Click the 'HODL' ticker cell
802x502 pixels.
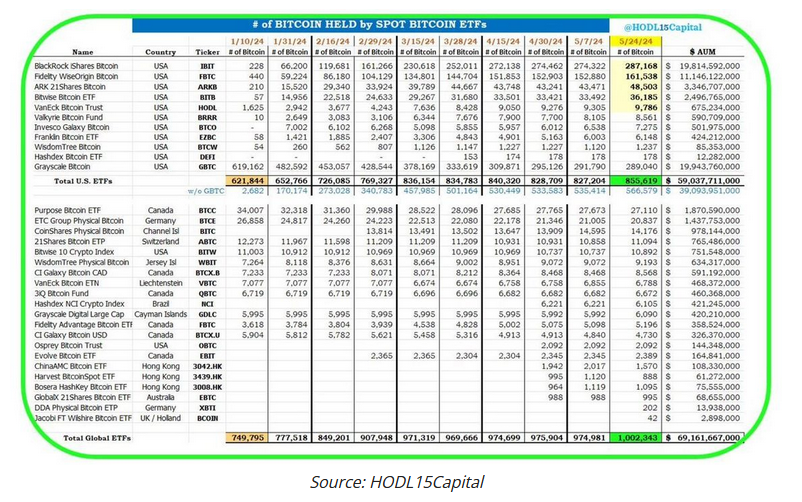pyautogui.click(x=207, y=108)
